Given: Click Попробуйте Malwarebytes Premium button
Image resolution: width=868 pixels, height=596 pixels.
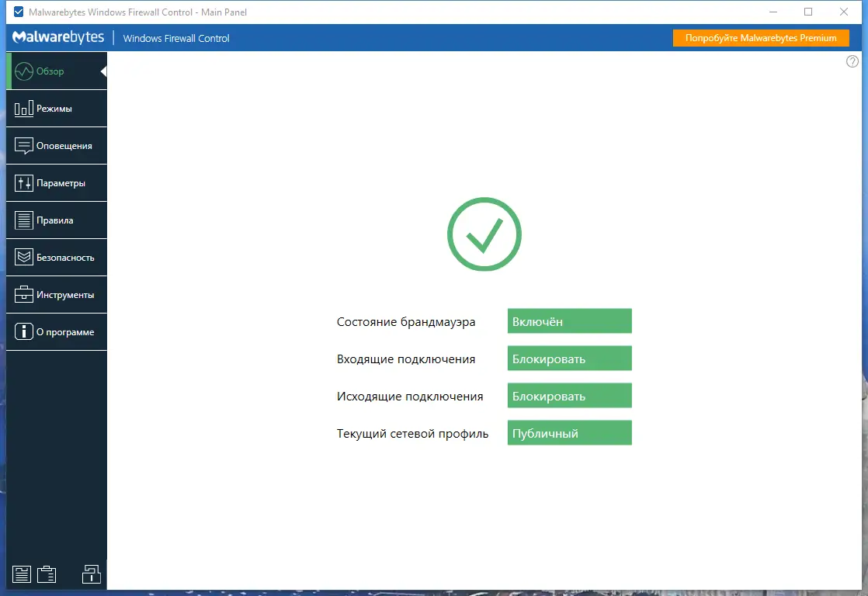Looking at the screenshot, I should click(761, 37).
